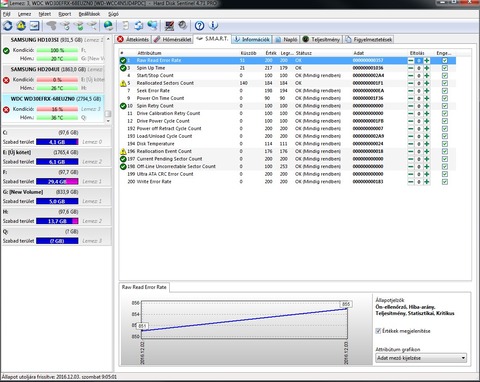Toggle the Értékek megjelenítése checkbox
This screenshot has width=480, height=382.
tap(378, 331)
